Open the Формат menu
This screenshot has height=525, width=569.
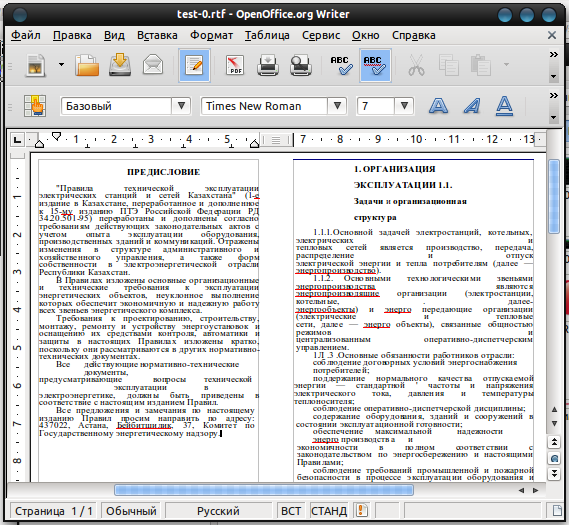click(x=212, y=35)
